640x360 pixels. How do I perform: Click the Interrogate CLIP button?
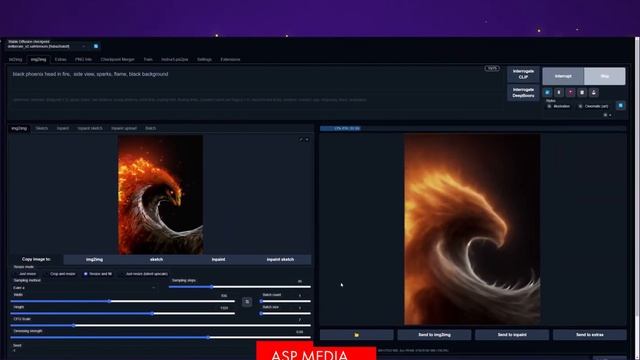coord(523,74)
